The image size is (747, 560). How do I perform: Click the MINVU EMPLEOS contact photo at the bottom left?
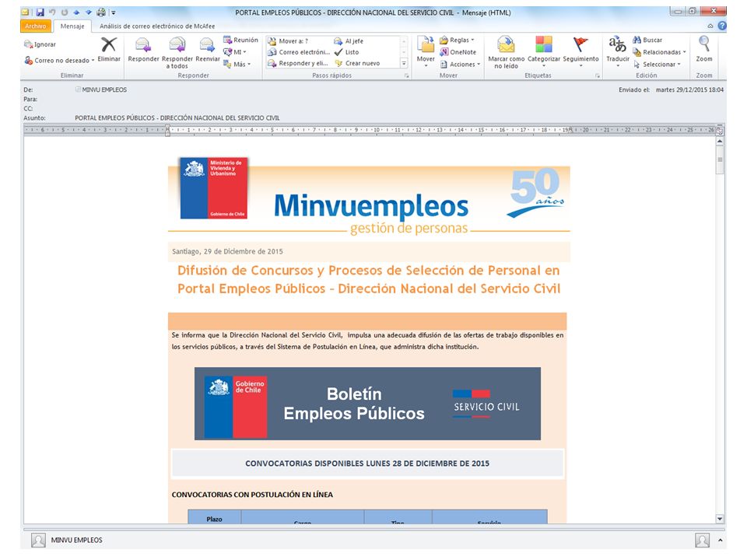tap(38, 540)
